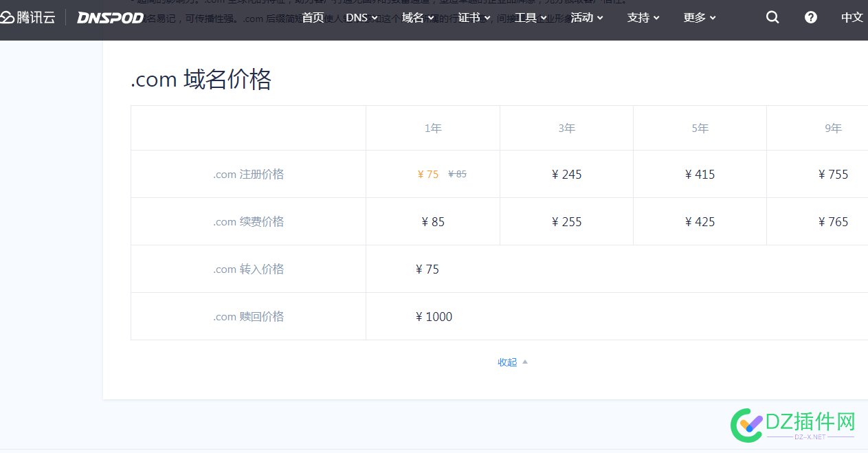Go to 首页 in the navigation bar

(x=313, y=17)
